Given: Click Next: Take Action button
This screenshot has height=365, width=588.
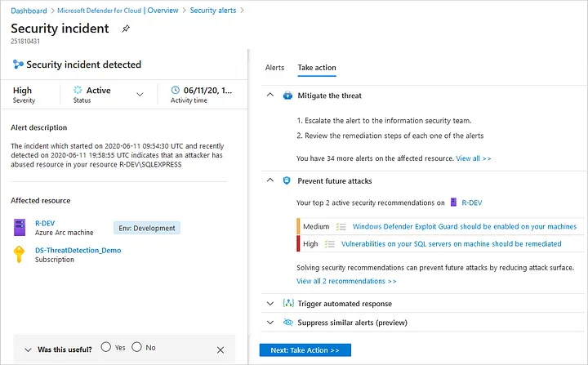Looking at the screenshot, I should [x=305, y=350].
